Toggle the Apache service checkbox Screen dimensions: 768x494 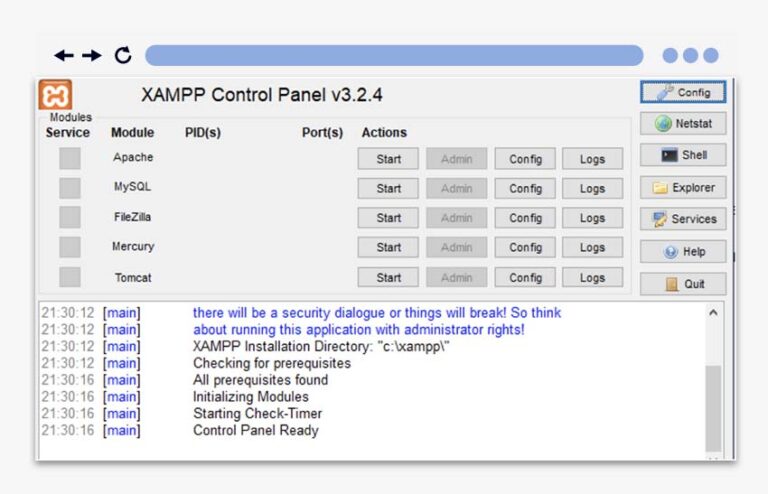point(69,158)
